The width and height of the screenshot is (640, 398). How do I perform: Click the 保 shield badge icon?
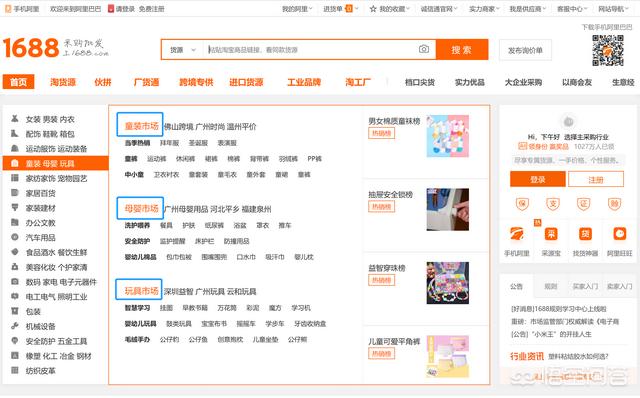(x=522, y=203)
